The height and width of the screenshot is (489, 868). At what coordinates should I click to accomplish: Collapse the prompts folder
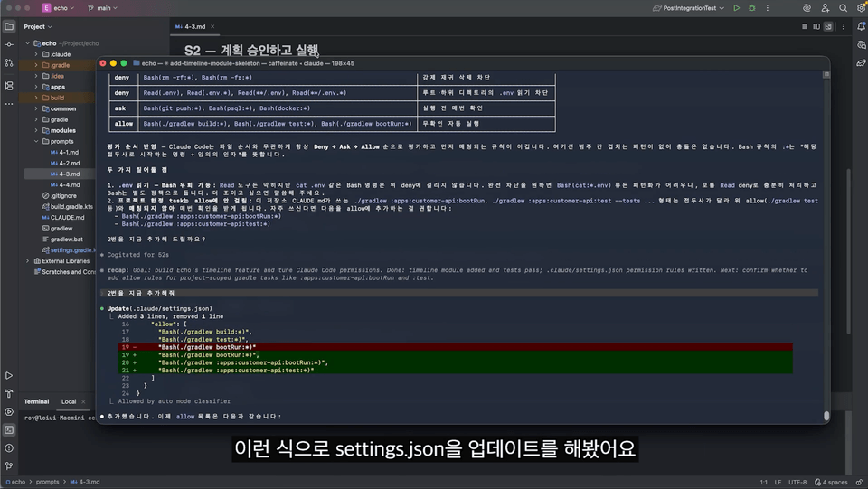pos(36,141)
